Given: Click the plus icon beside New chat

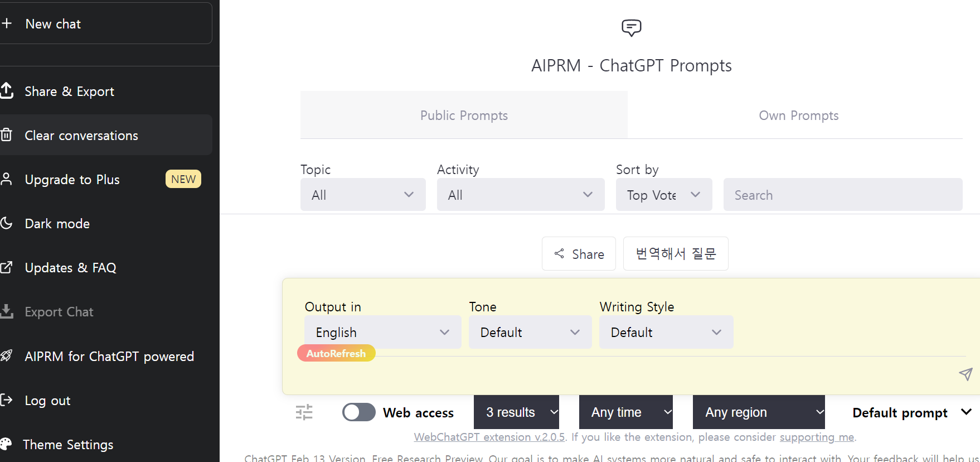Looking at the screenshot, I should click(7, 23).
